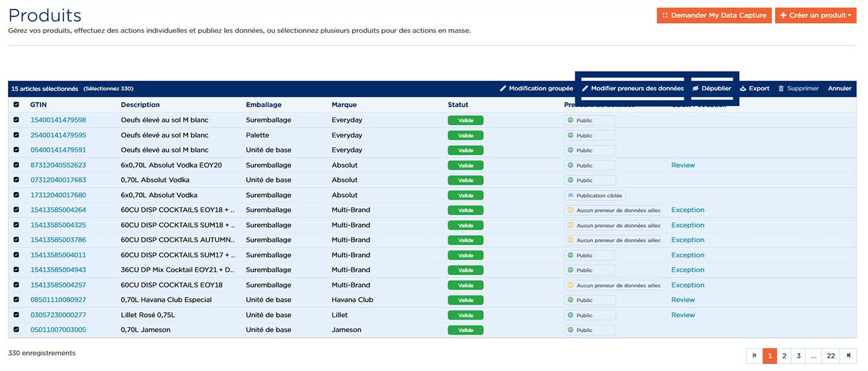Click the Supprimer trash action
868x371 pixels.
coord(799,89)
